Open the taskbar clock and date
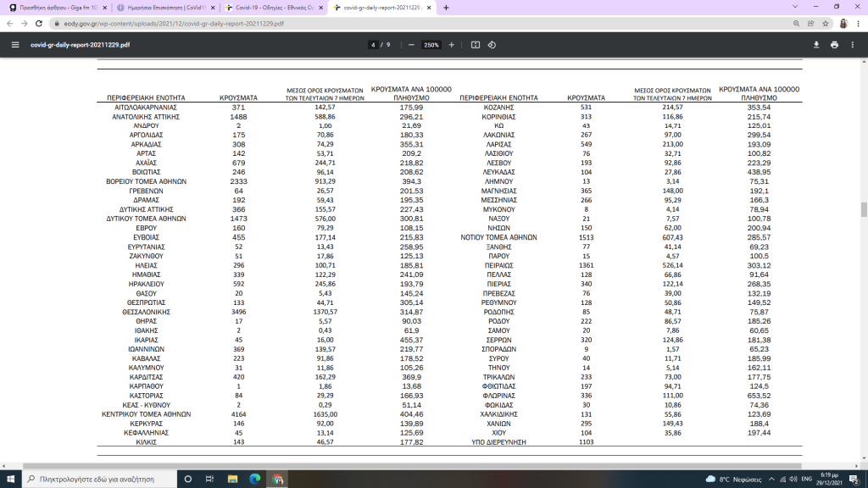 click(x=829, y=480)
